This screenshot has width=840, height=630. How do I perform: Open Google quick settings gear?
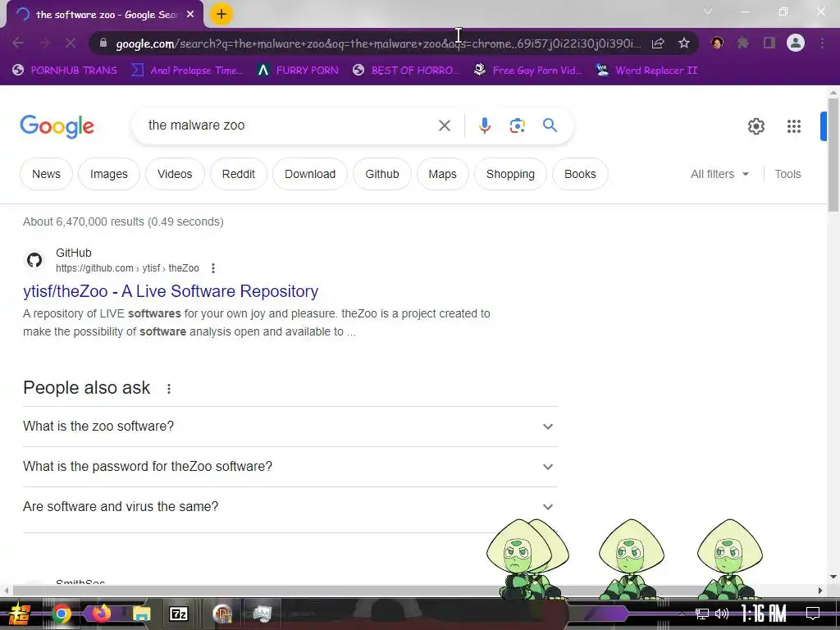click(756, 126)
